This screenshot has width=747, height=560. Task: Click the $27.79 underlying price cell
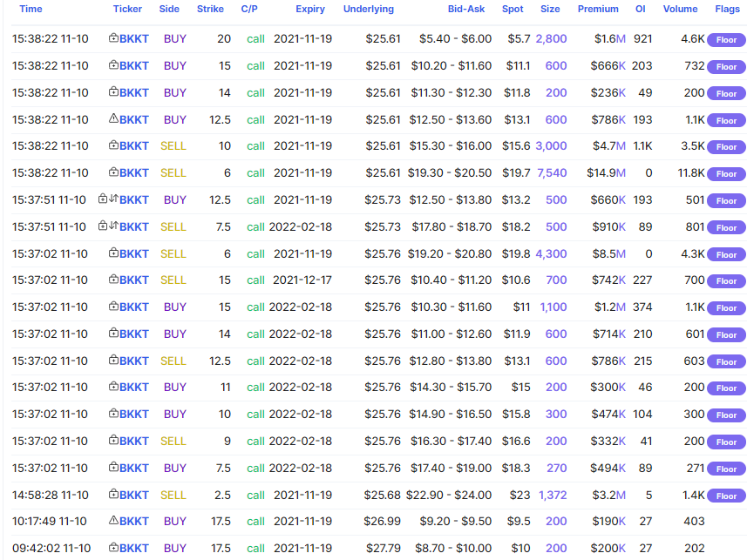coord(383,548)
